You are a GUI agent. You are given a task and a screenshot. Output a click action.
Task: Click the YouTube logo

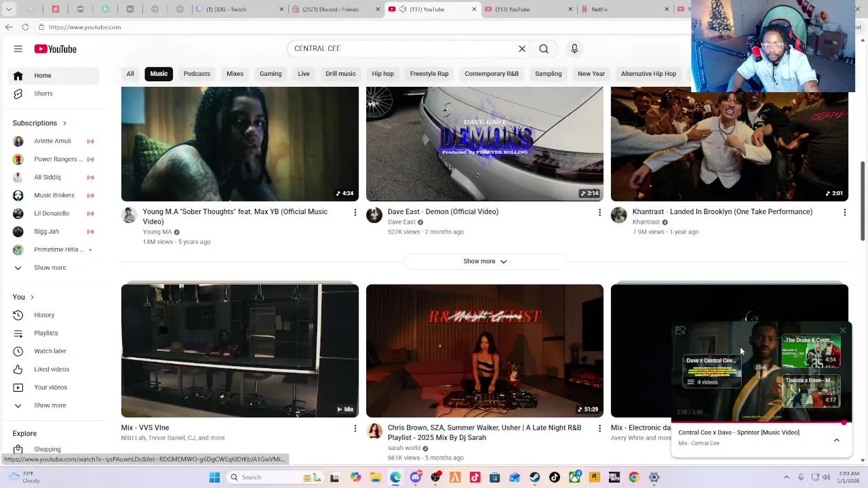coord(56,49)
